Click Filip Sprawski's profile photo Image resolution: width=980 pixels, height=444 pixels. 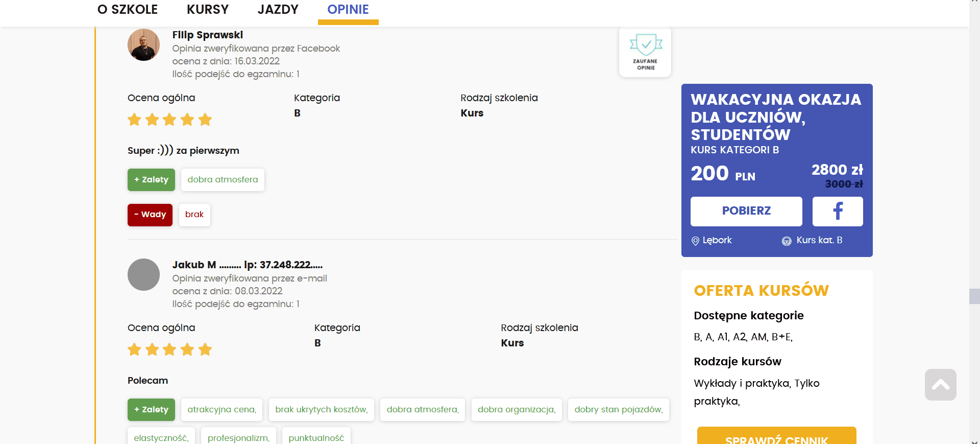point(143,45)
